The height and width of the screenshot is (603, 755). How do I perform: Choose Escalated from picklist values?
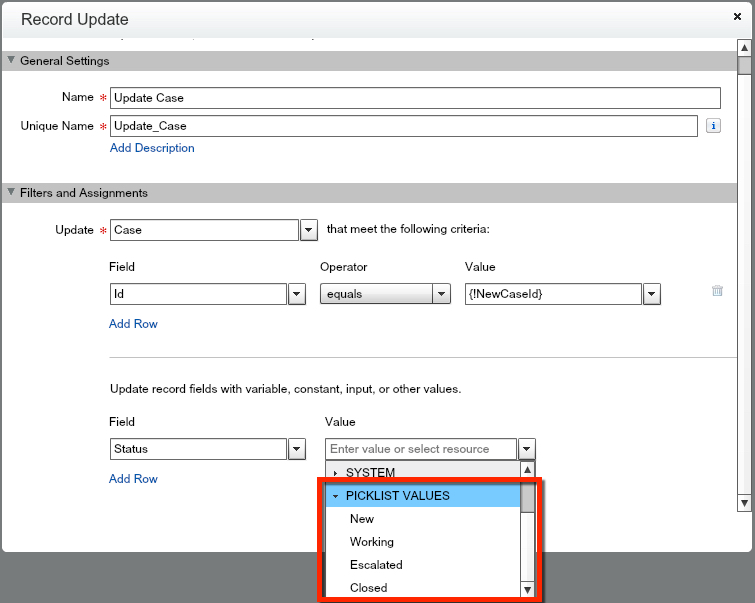pyautogui.click(x=376, y=565)
